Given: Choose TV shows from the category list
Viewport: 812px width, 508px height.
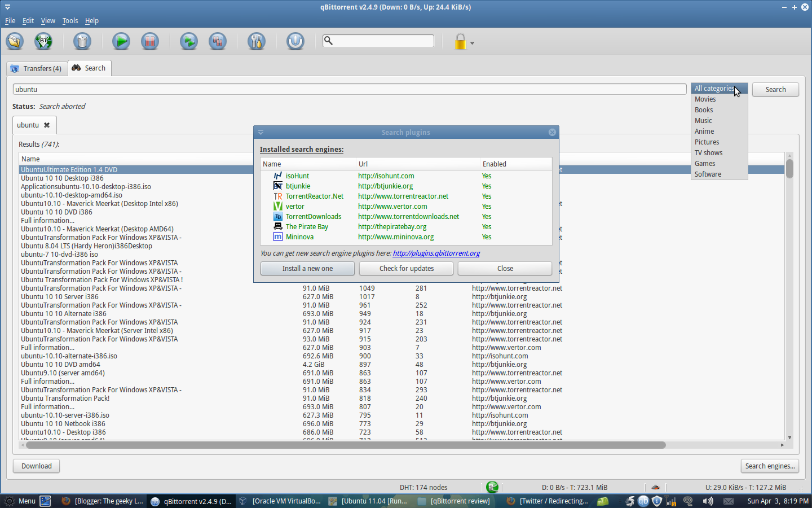Looking at the screenshot, I should pos(720,153).
